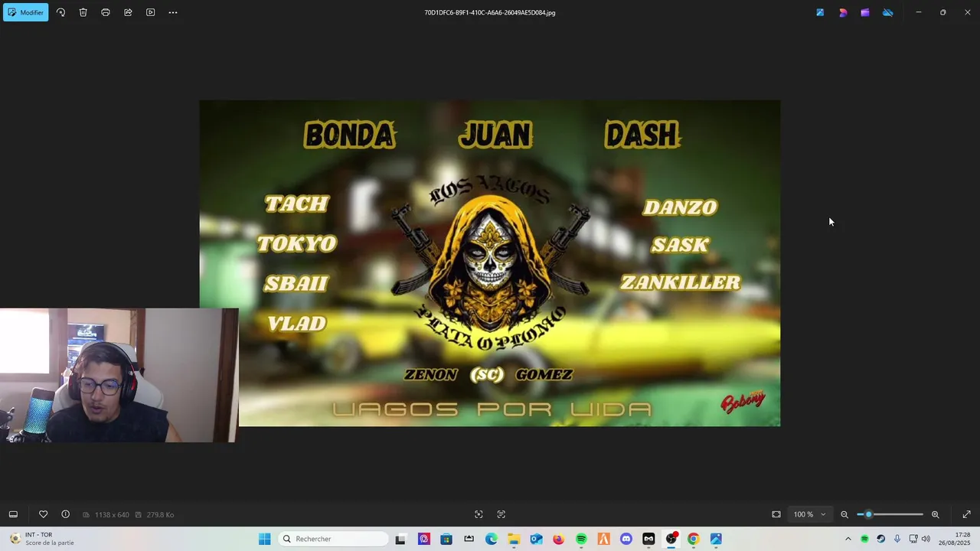The image size is (980, 551).
Task: Adjust the zoom slider
Action: (890, 514)
